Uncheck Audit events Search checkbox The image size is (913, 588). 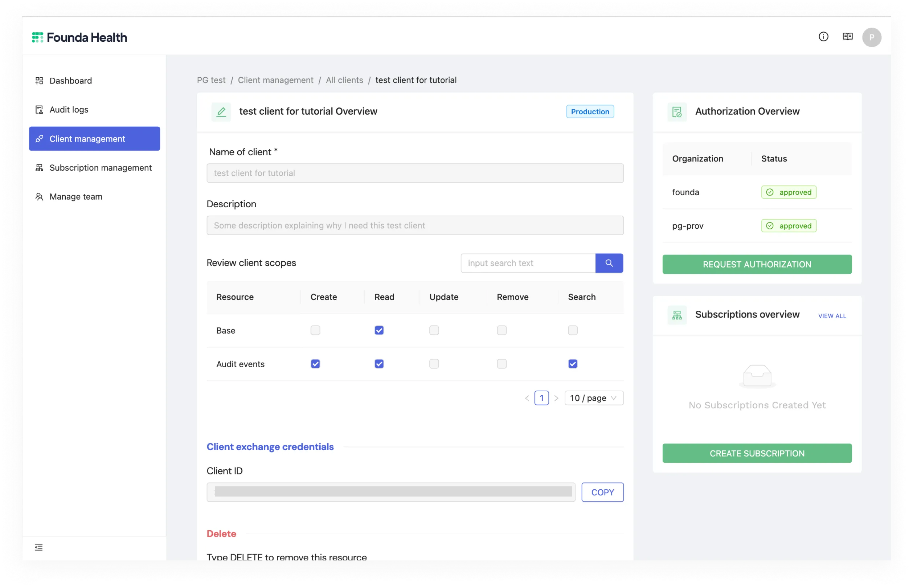click(573, 364)
